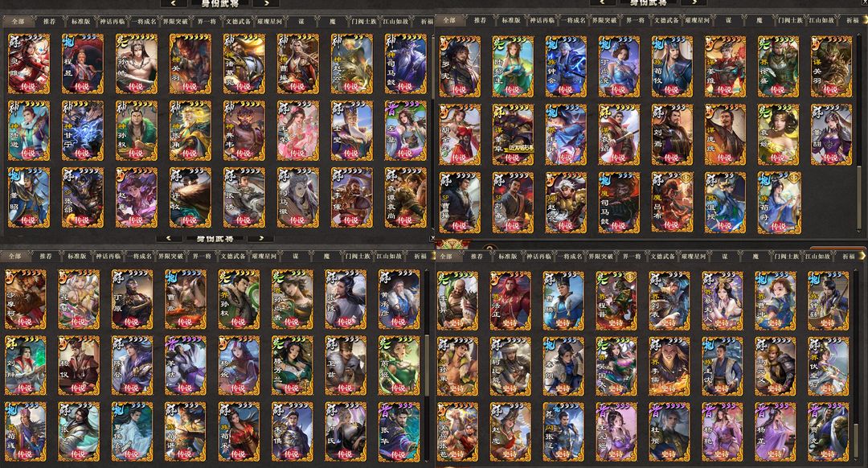
Task: Select the 灵雎 general card
Action: 29,64
